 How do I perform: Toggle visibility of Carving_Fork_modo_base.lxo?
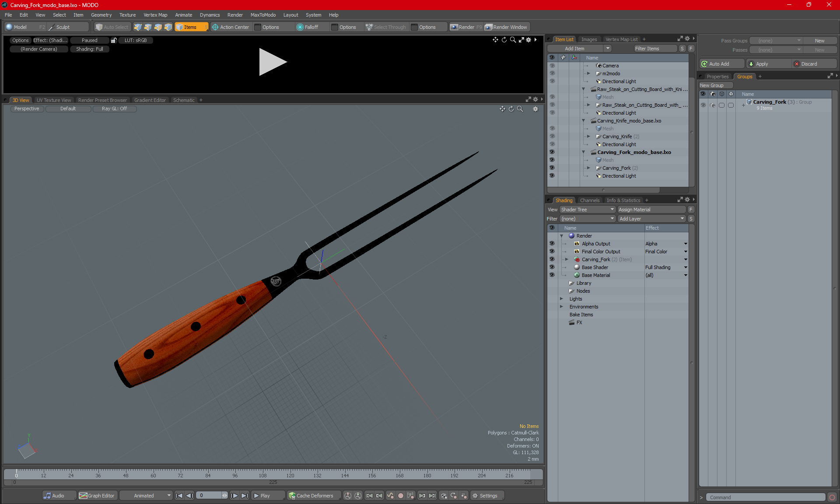[552, 152]
